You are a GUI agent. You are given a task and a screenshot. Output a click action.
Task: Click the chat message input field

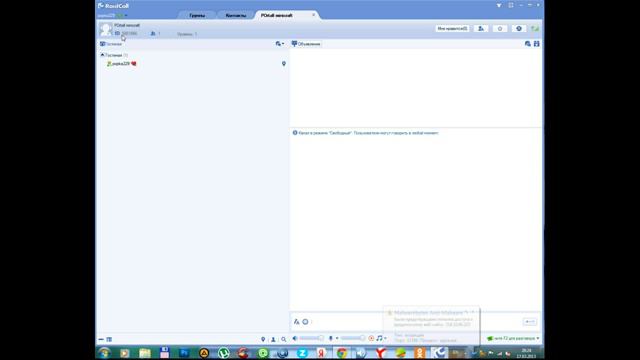(416, 322)
